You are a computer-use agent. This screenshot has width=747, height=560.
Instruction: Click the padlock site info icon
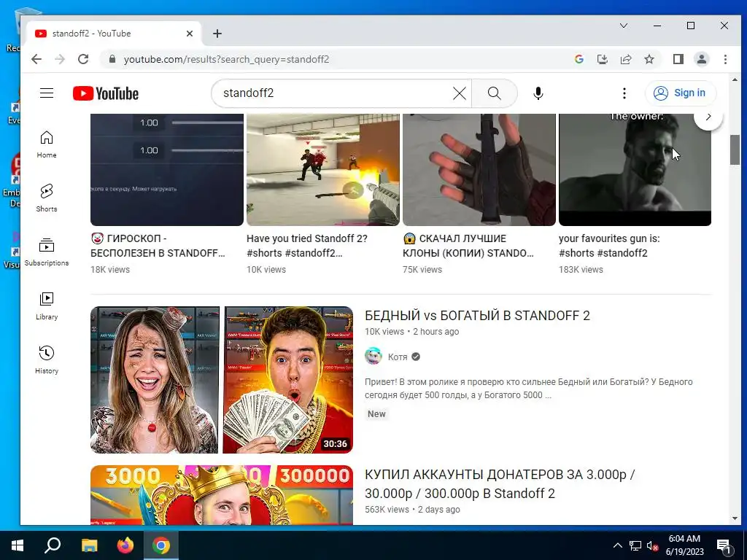112,59
